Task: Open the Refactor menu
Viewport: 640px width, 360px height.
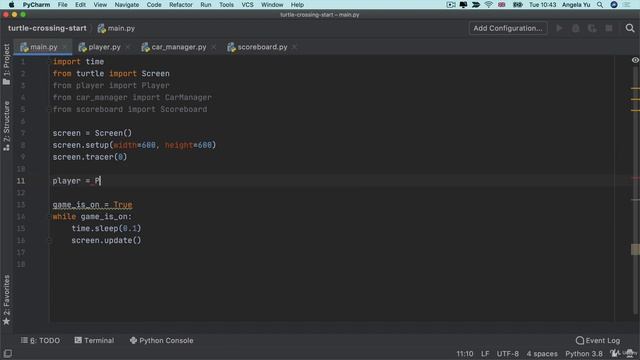Action: click(x=181, y=5)
